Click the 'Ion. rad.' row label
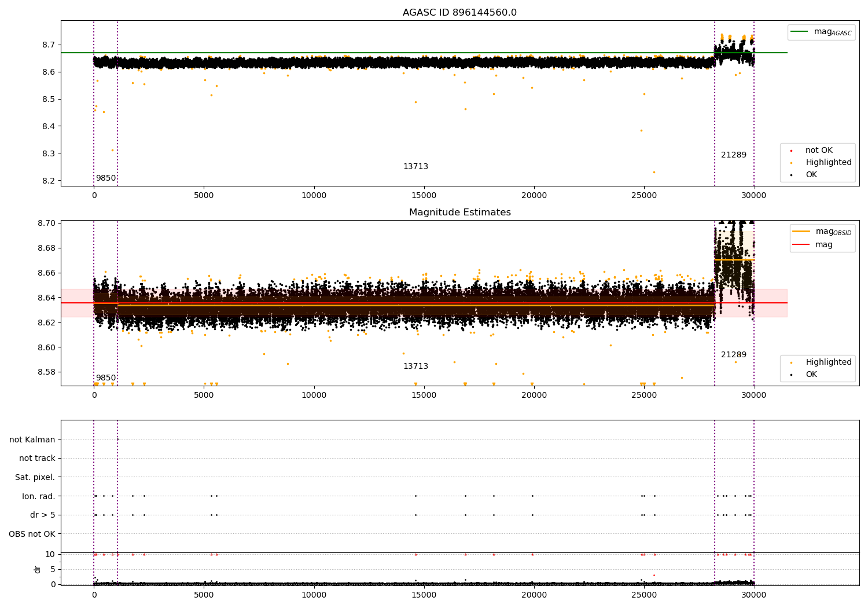The image size is (868, 608). (x=39, y=496)
